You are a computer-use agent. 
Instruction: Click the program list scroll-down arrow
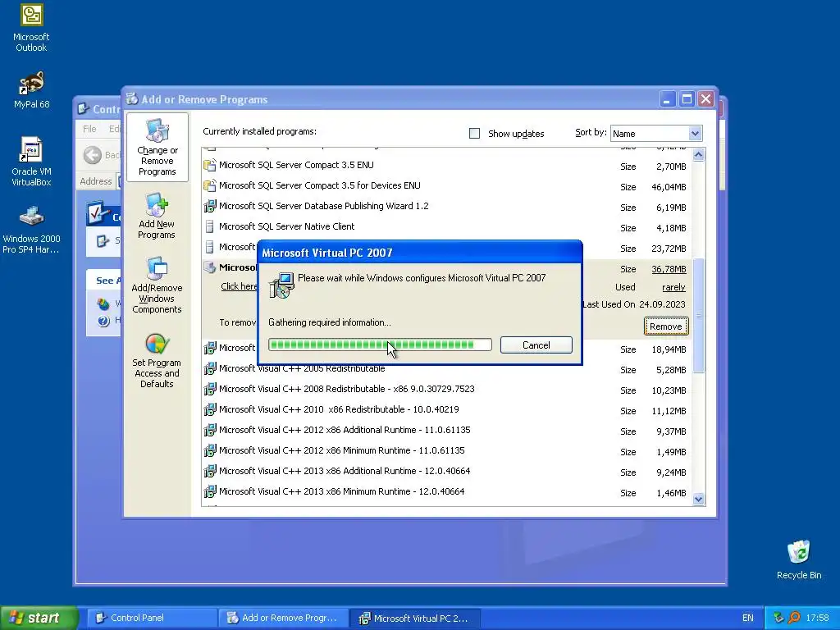point(698,500)
